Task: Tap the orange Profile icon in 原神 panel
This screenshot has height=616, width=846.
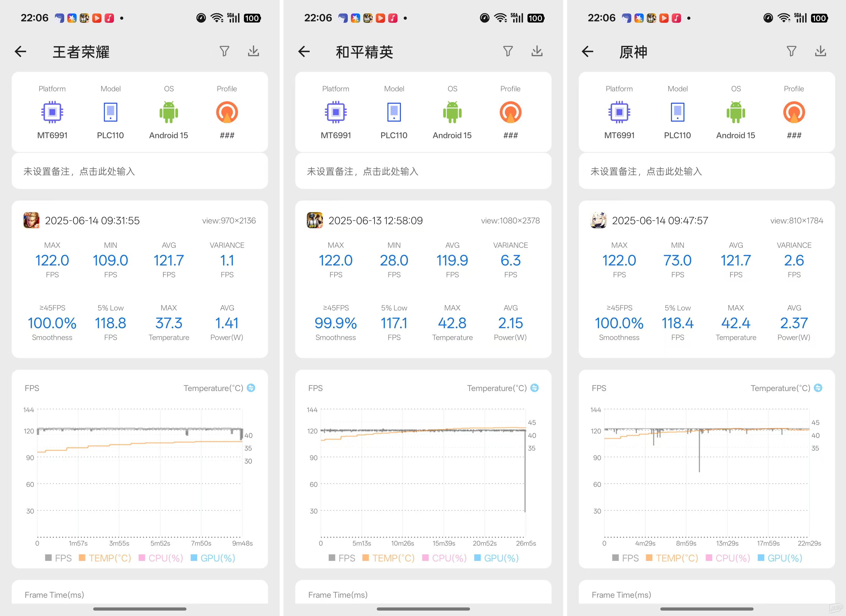Action: pos(794,112)
